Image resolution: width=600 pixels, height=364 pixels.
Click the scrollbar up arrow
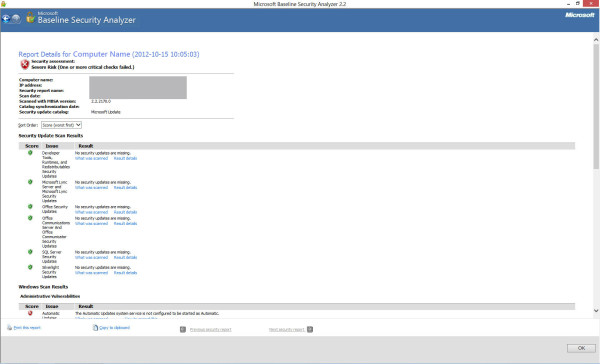(x=596, y=39)
